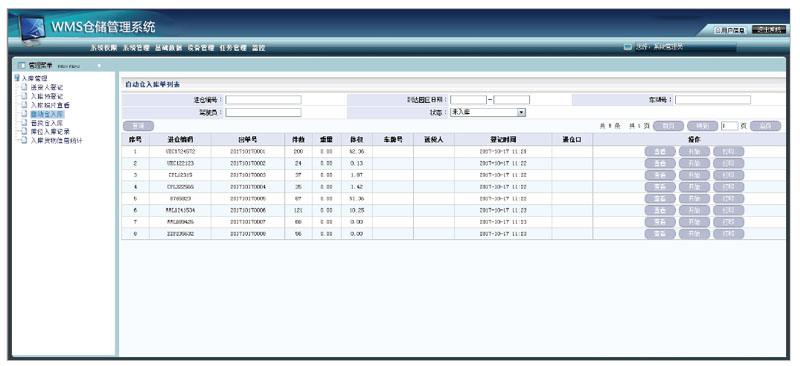Screen dimensions: 800x366
Task: Collapse the 管理菜单 panel using its small arrow
Action: 98,65
